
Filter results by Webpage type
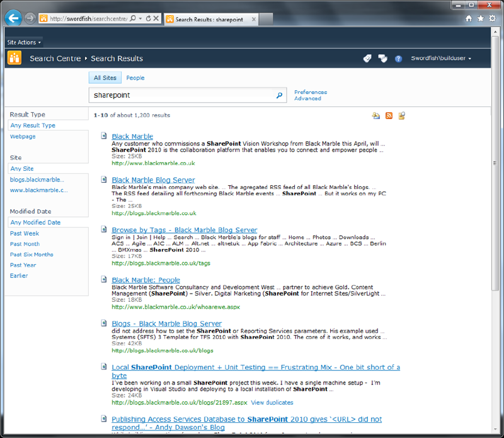point(23,137)
